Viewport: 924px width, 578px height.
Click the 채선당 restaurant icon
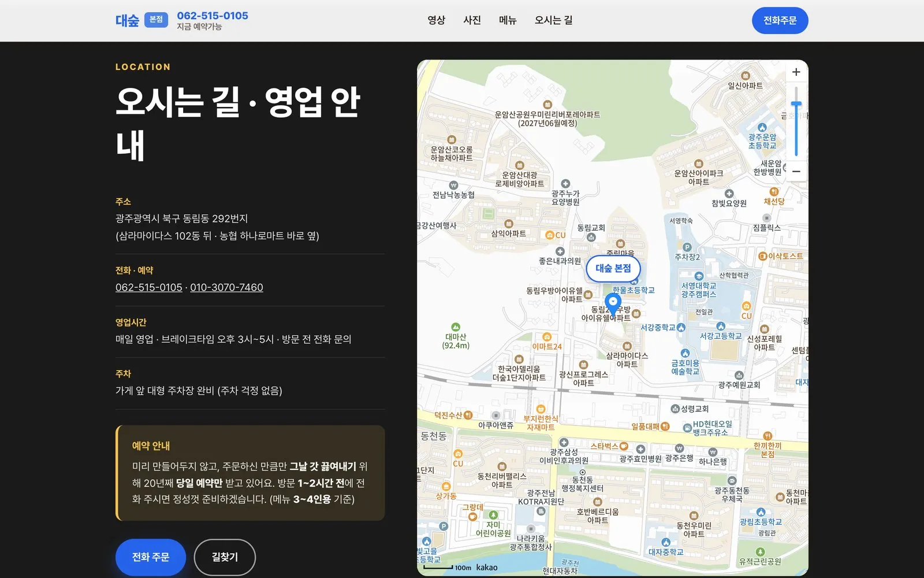click(x=774, y=191)
